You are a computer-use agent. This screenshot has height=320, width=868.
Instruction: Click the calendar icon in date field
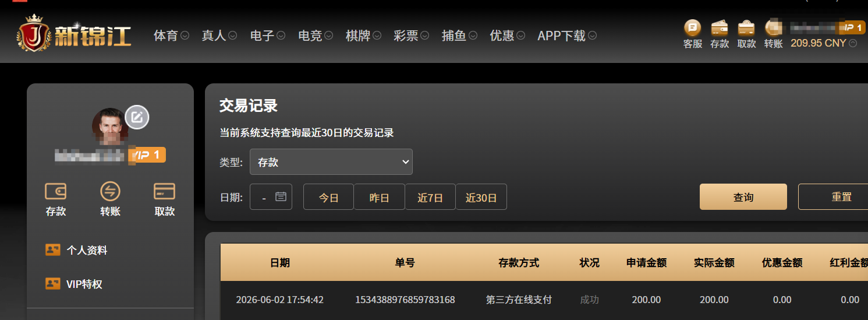click(x=281, y=196)
